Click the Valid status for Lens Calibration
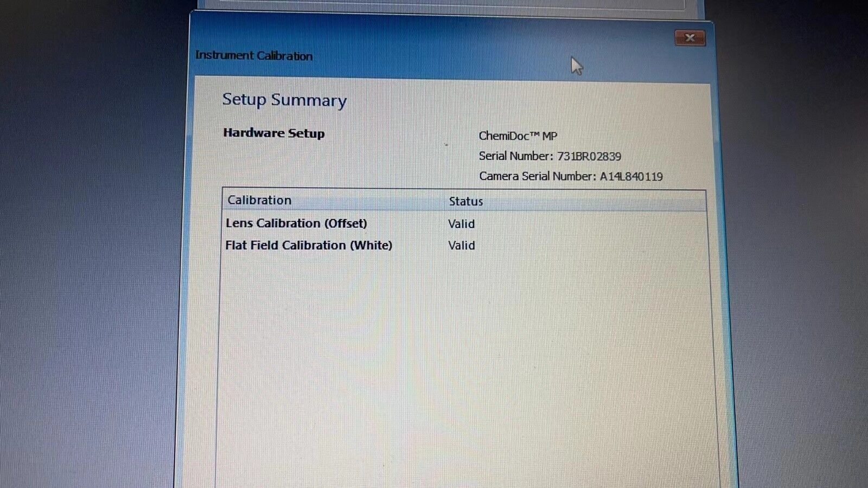This screenshot has height=488, width=868. point(462,224)
